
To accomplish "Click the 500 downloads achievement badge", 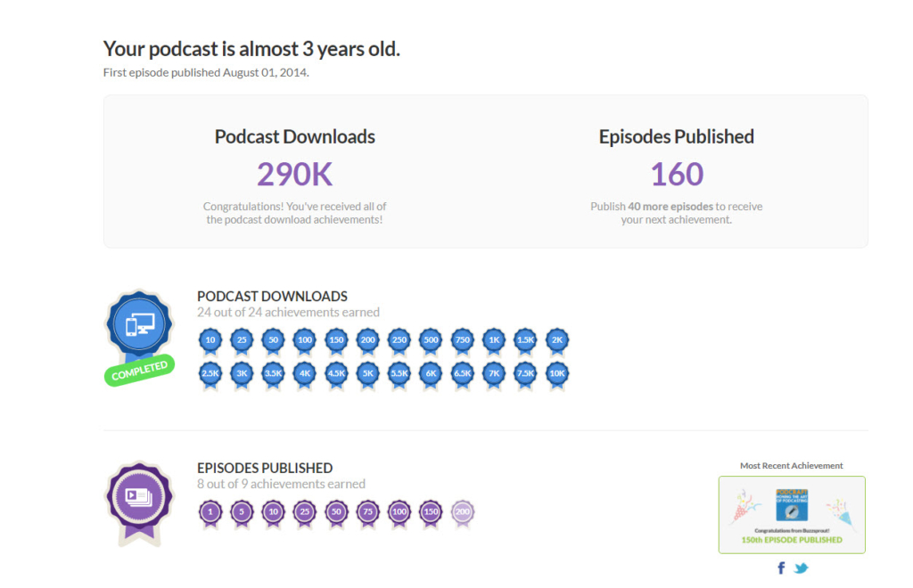I will tap(431, 340).
